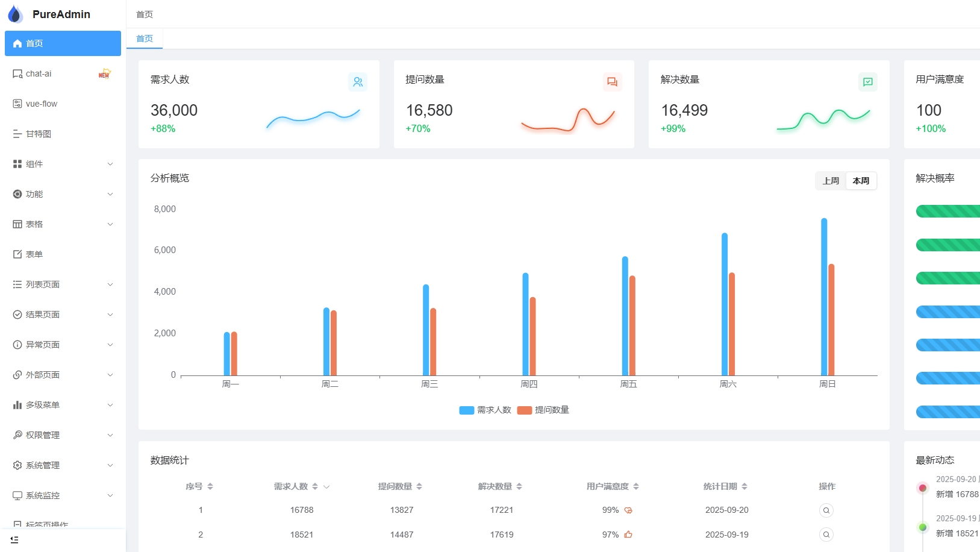Click the 16,580 value text
The image size is (980, 552).
pos(429,110)
